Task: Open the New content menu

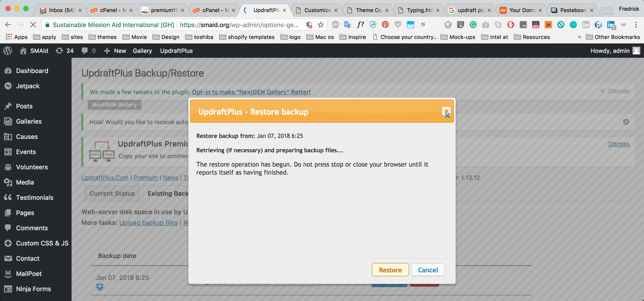Action: click(x=115, y=51)
